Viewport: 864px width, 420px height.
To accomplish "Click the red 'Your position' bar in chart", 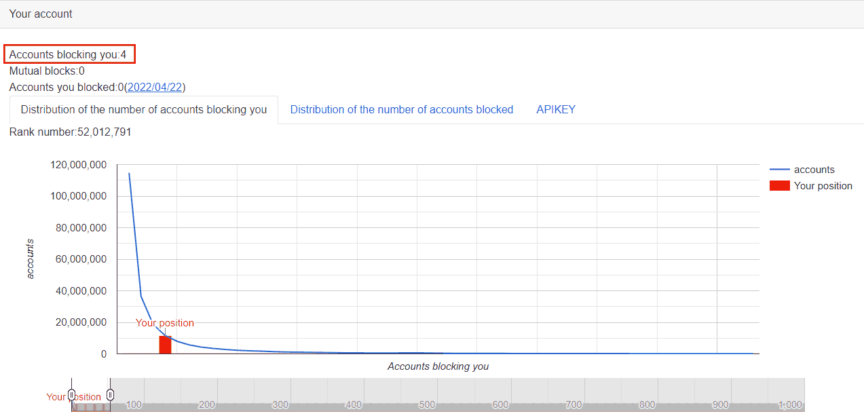I will (165, 344).
